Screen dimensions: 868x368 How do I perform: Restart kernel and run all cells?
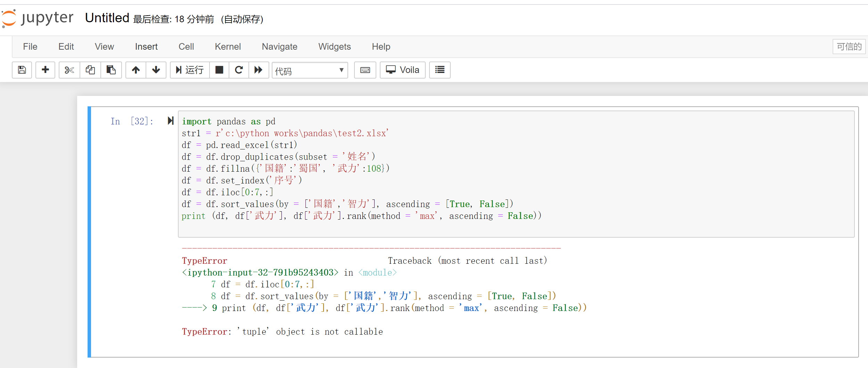(259, 70)
